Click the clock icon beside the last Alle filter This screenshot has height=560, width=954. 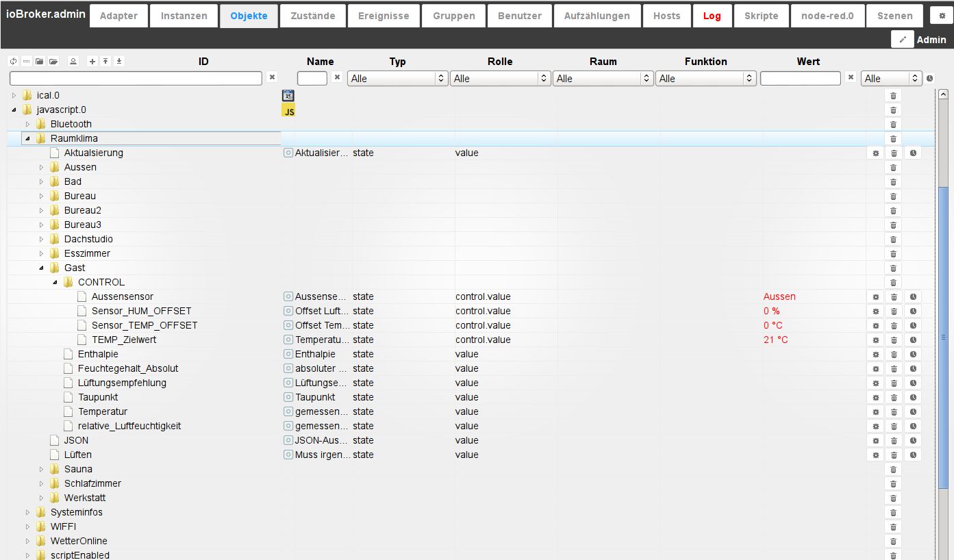click(930, 79)
